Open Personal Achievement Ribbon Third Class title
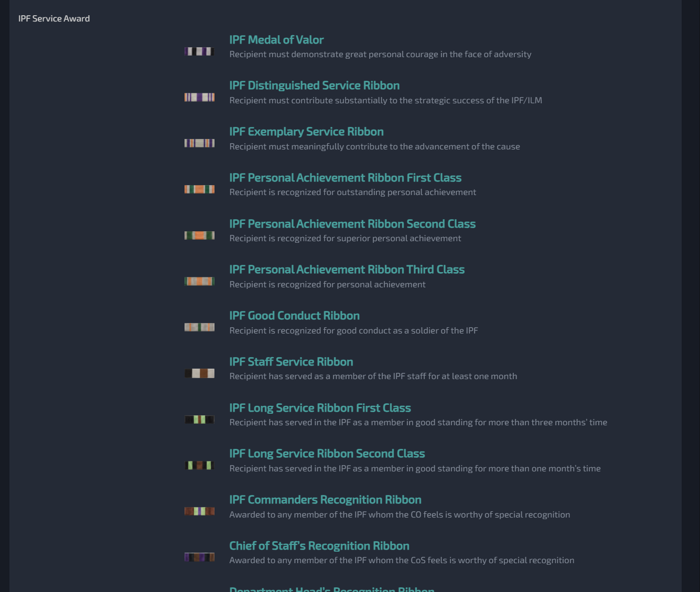This screenshot has width=700, height=592. click(x=347, y=270)
